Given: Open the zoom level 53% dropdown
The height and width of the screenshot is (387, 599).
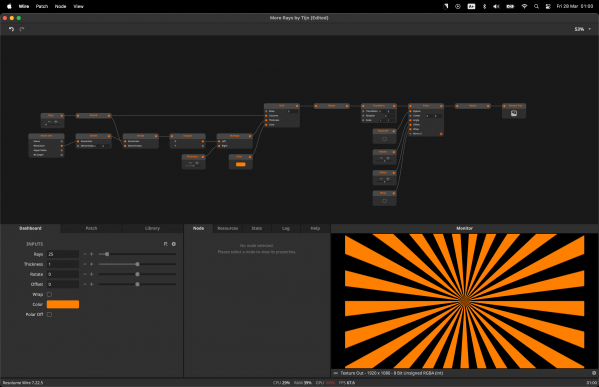Looking at the screenshot, I should [583, 29].
